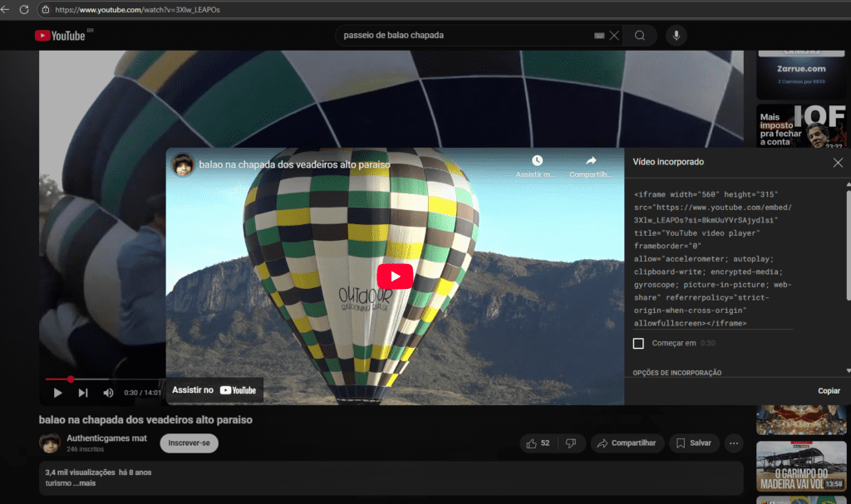The height and width of the screenshot is (504, 851).
Task: Click embed preview title balao na chapada
Action: (294, 164)
